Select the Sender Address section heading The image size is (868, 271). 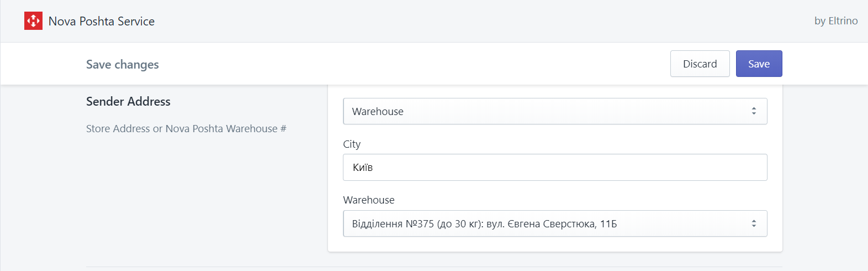[128, 101]
